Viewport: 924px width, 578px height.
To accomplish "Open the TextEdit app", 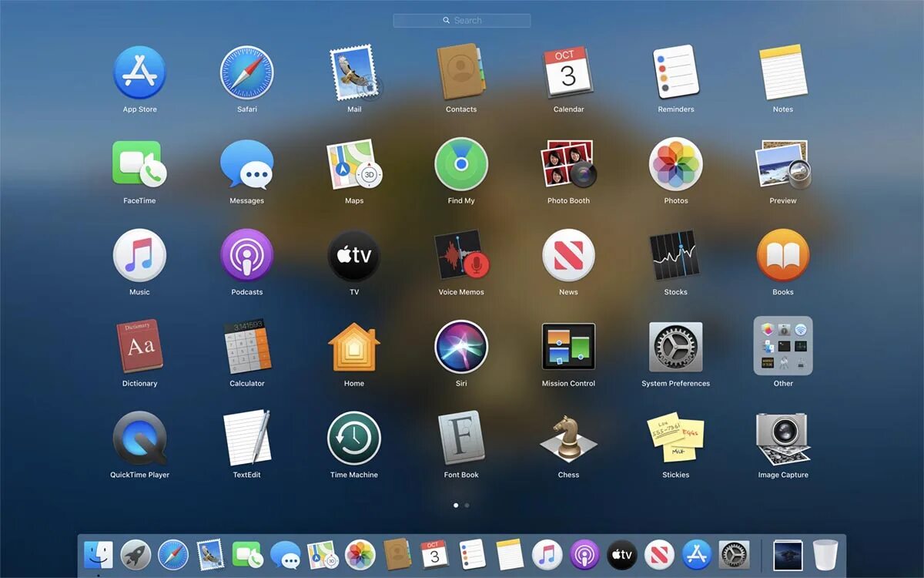I will tap(247, 439).
